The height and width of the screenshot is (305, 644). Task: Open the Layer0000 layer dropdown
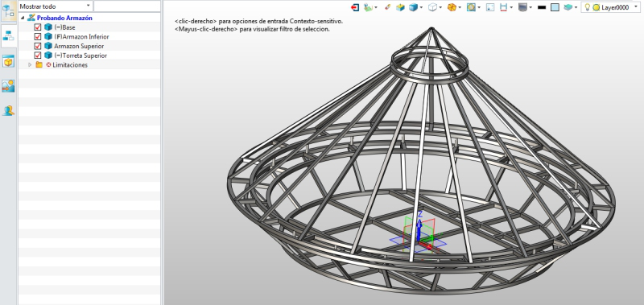(x=611, y=7)
